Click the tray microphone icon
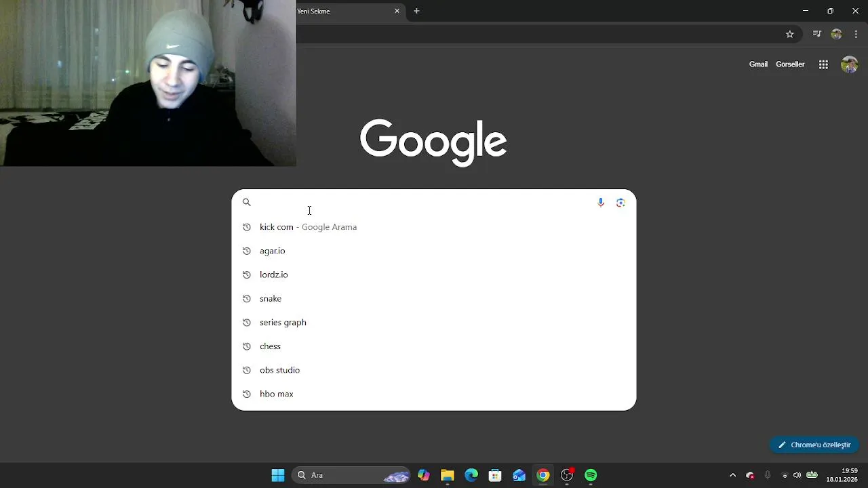 click(768, 475)
